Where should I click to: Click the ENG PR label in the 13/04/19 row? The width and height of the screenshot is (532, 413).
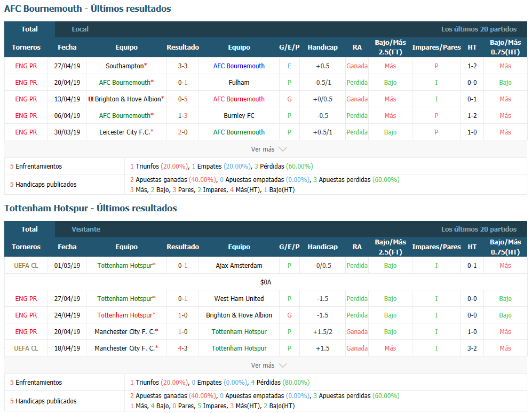click(26, 99)
